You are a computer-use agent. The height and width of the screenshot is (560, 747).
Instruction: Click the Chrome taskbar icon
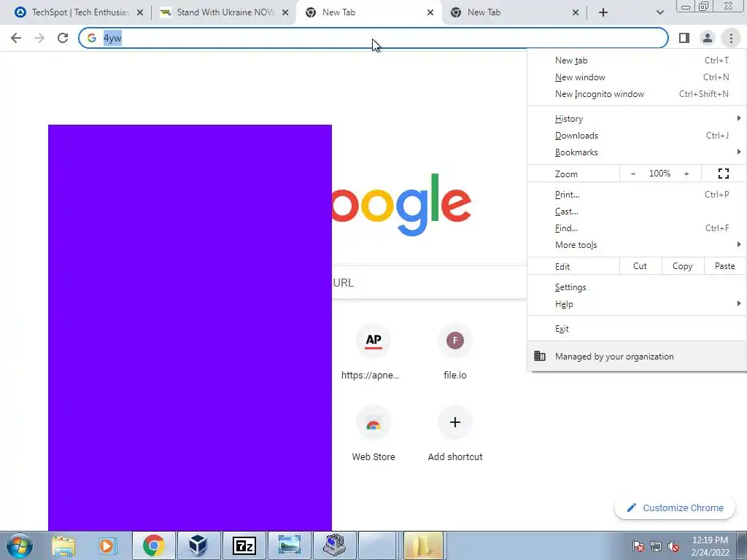(x=153, y=545)
